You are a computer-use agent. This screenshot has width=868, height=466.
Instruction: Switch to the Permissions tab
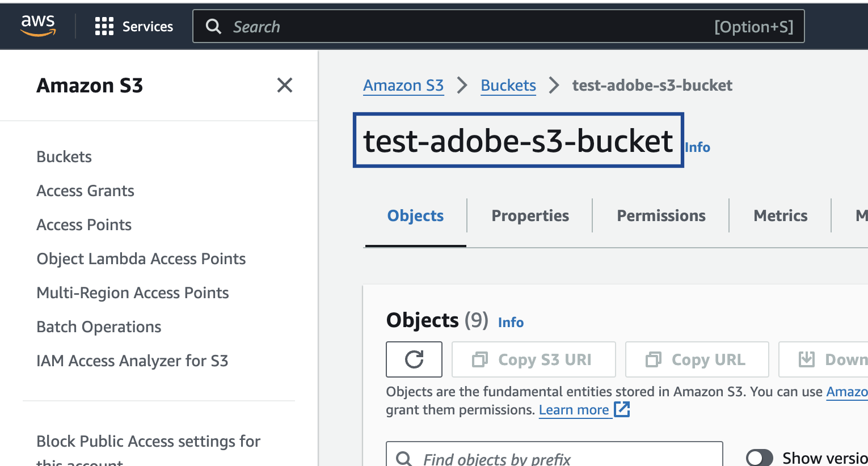click(661, 215)
